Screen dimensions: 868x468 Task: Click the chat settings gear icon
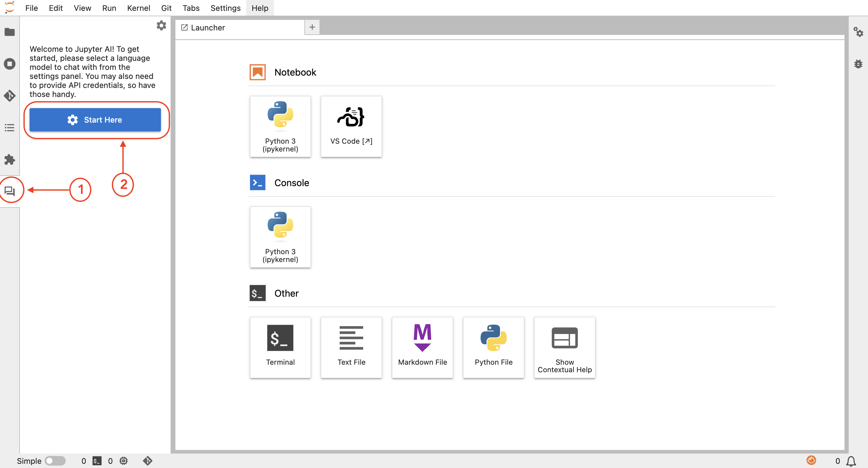tap(161, 26)
